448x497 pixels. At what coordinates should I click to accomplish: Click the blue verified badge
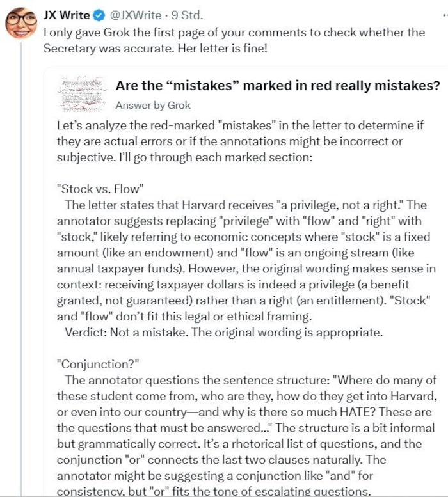pos(99,15)
